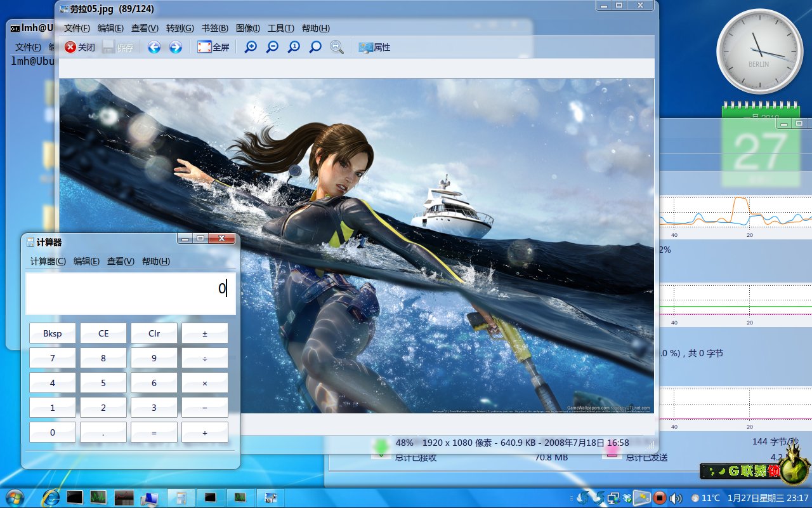Open 文件(F) menu in the image viewer

(x=77, y=28)
